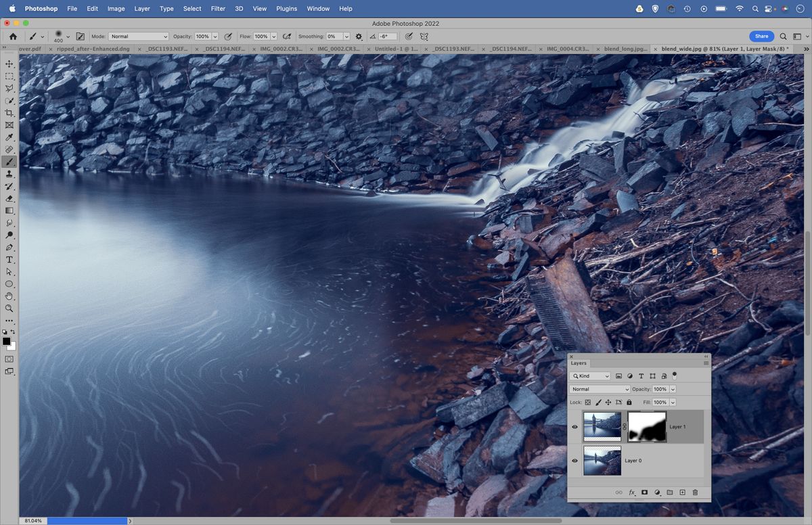This screenshot has height=525, width=812.
Task: Select the Zoom tool
Action: pos(9,309)
